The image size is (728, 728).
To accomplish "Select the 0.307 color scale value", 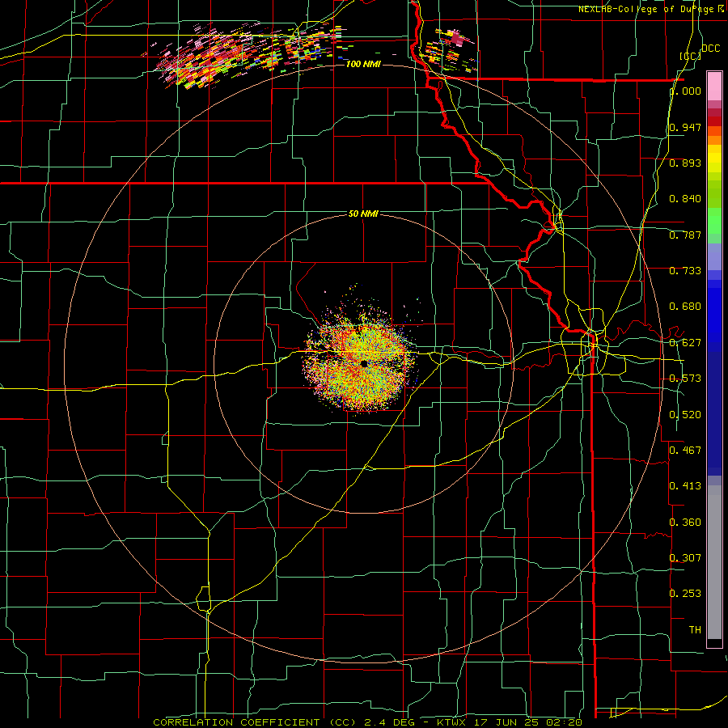I will coord(685,558).
